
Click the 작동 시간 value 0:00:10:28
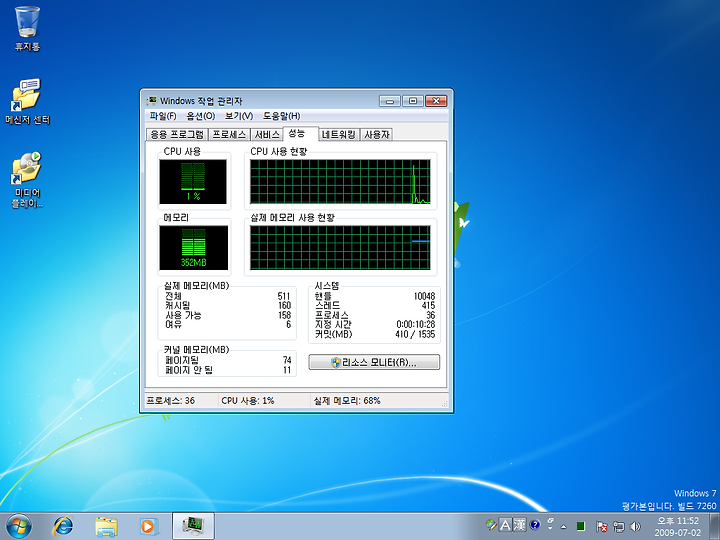click(416, 325)
